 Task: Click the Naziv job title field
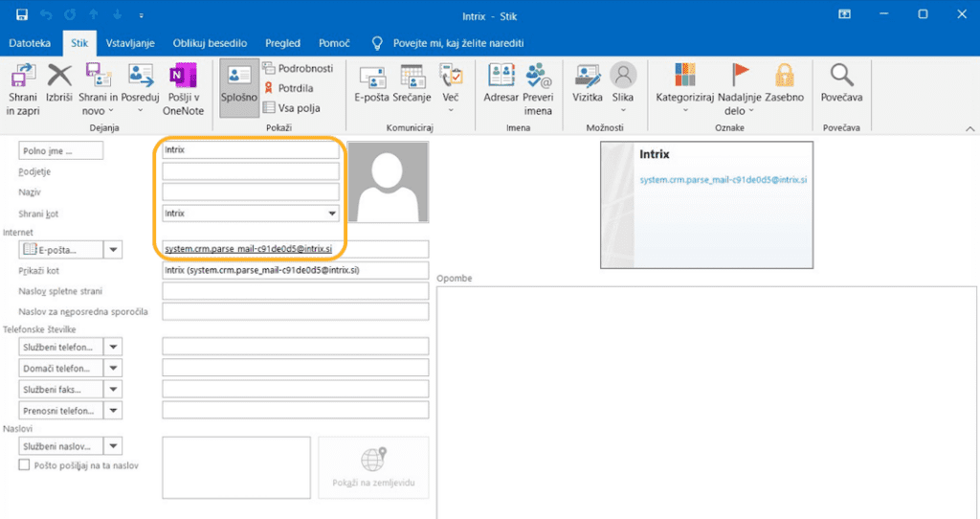point(251,192)
